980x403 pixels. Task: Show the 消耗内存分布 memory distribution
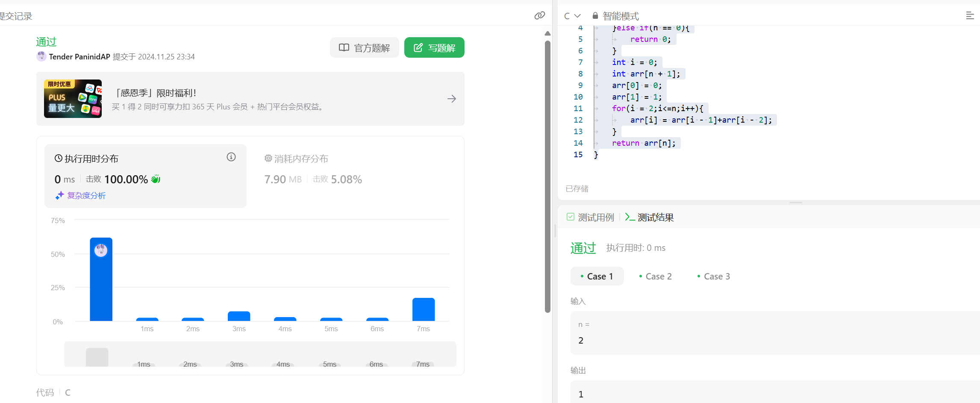pyautogui.click(x=297, y=159)
